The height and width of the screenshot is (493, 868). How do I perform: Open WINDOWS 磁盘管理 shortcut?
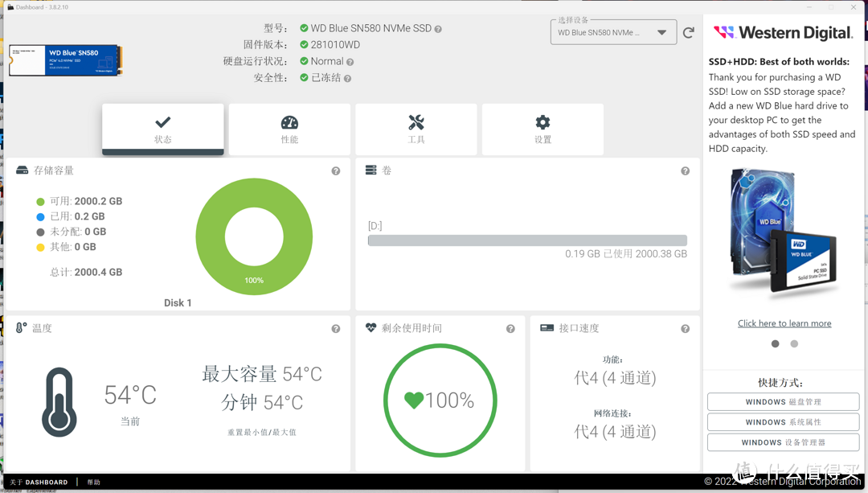tap(784, 402)
